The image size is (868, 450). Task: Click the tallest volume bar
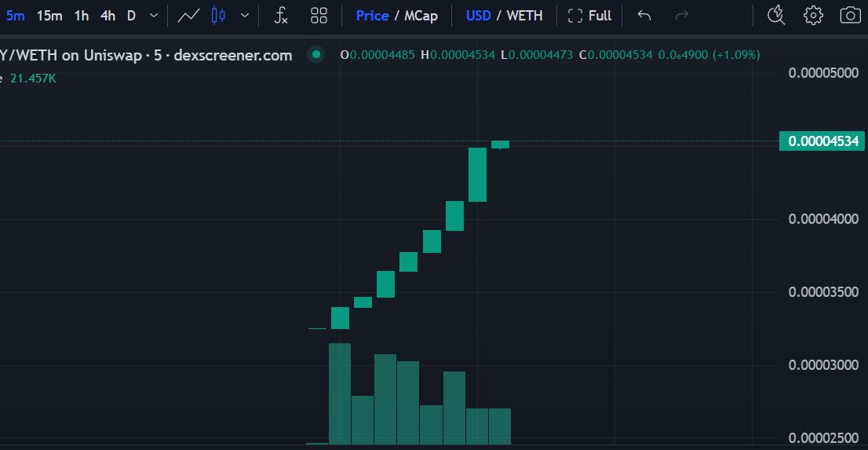coord(340,393)
